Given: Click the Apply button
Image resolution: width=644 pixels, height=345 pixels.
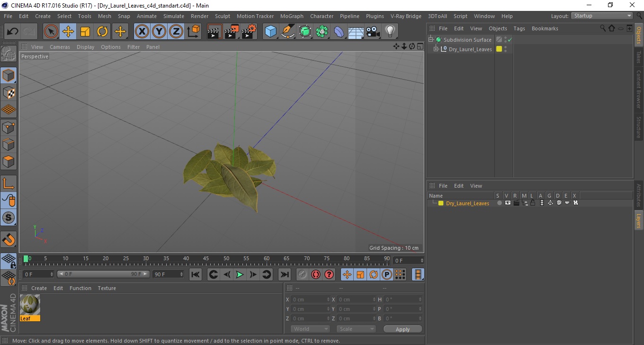Looking at the screenshot, I should [402, 329].
